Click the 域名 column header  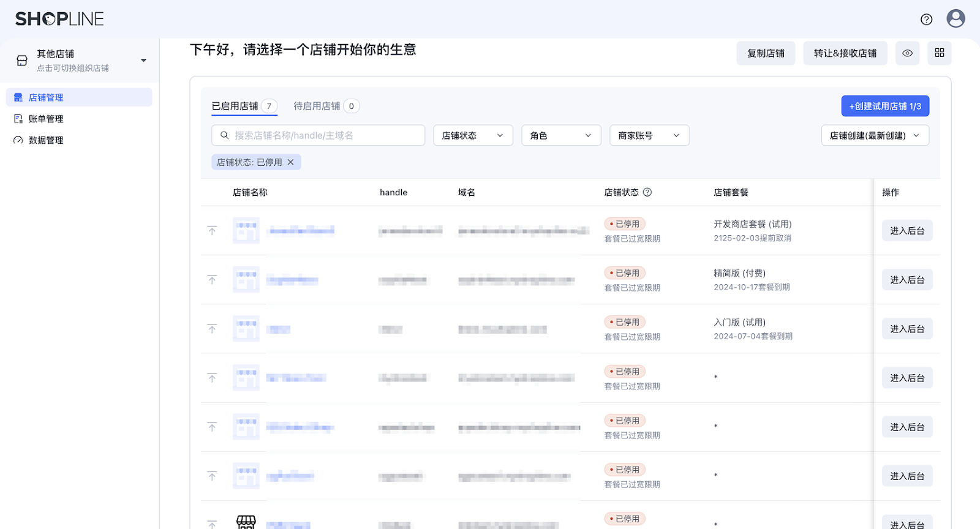(x=467, y=192)
